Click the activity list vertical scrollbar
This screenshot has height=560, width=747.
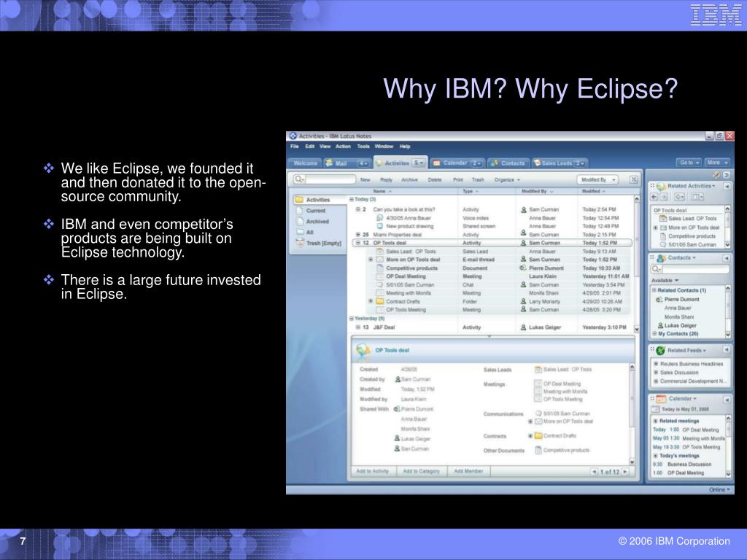[637, 264]
